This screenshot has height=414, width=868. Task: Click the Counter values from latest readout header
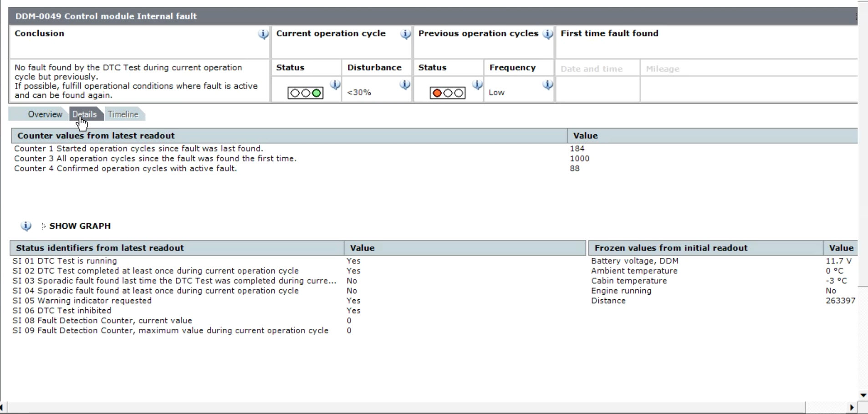(x=96, y=136)
